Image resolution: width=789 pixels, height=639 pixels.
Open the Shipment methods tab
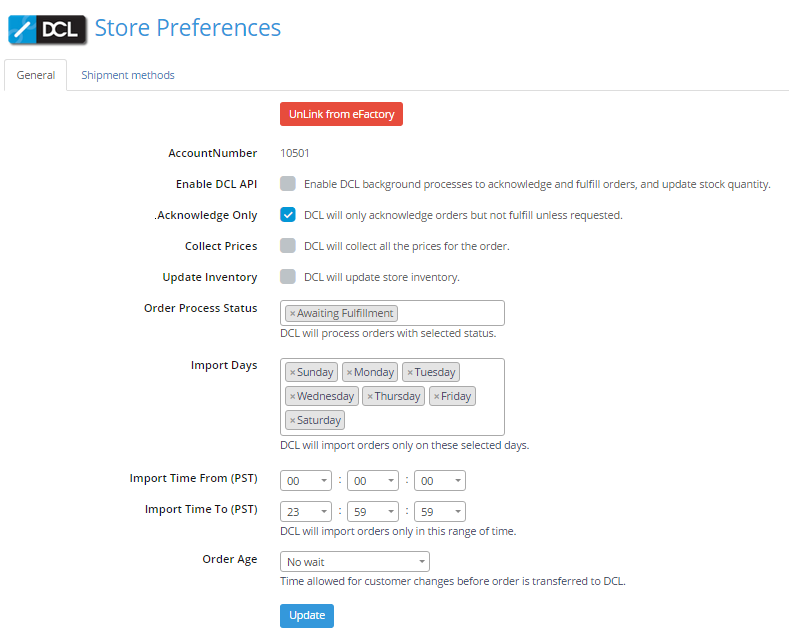point(128,75)
